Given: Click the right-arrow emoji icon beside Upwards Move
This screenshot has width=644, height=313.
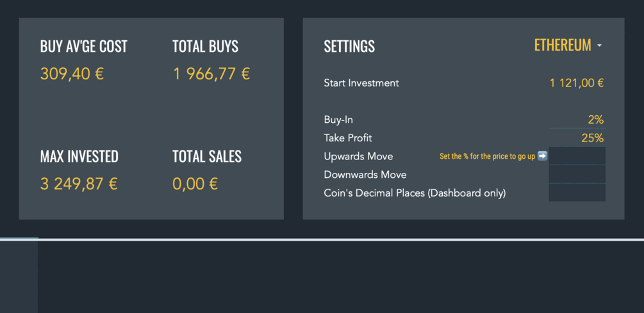Looking at the screenshot, I should pos(542,156).
